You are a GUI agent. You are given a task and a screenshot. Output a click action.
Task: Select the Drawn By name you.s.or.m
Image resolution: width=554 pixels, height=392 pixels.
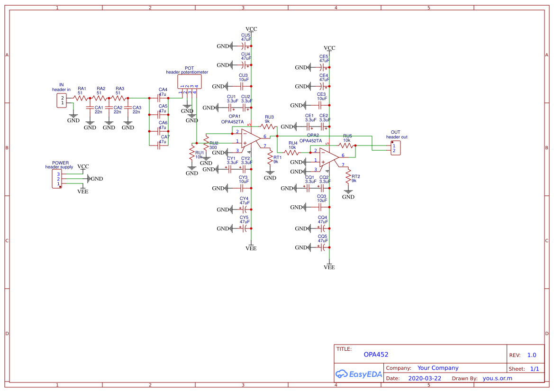point(497,378)
